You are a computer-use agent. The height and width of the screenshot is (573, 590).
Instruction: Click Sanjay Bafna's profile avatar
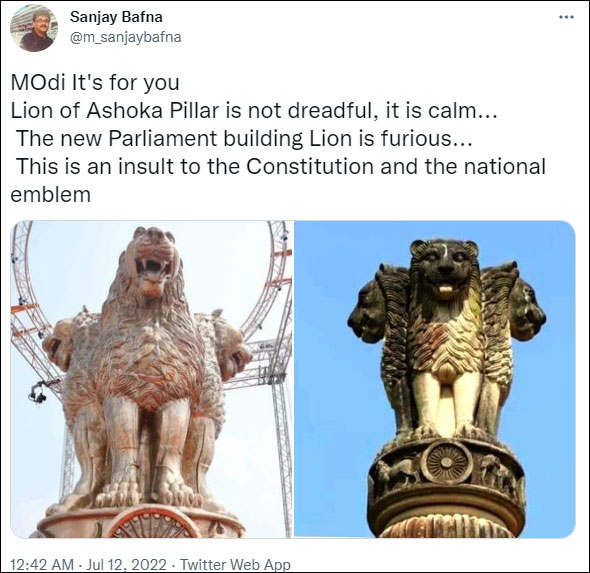coord(34,28)
